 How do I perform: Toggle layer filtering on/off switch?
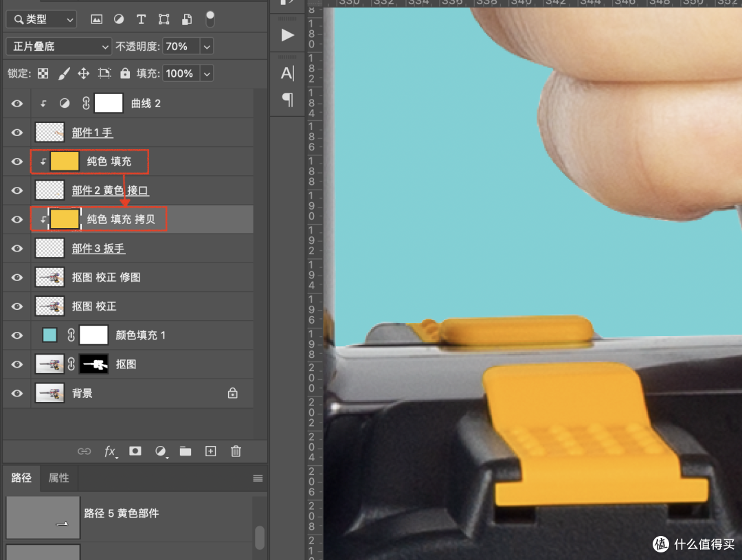tap(210, 19)
